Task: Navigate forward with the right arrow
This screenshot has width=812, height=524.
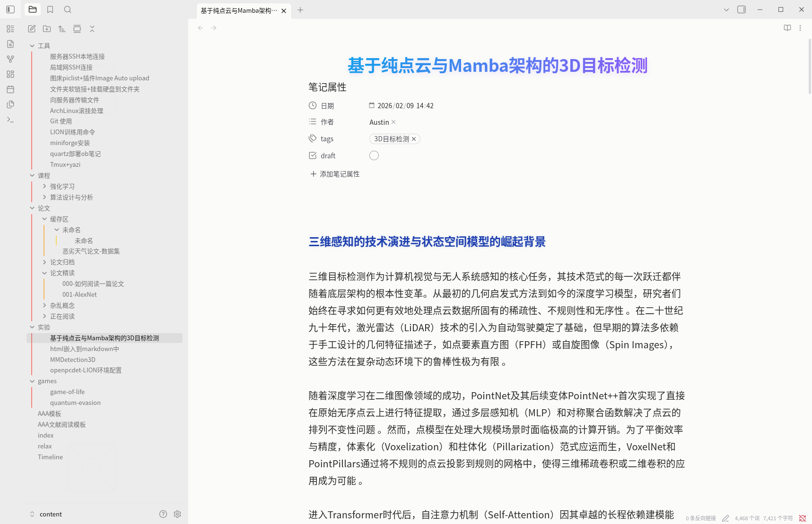Action: [214, 28]
